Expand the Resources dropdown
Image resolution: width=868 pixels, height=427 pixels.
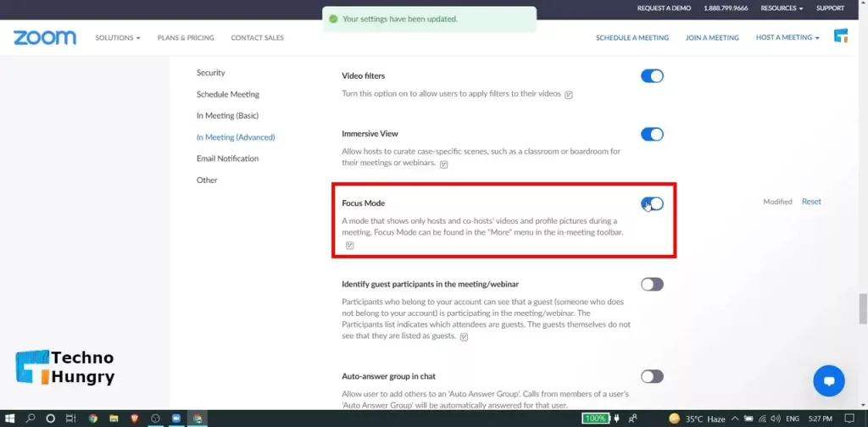pos(782,8)
